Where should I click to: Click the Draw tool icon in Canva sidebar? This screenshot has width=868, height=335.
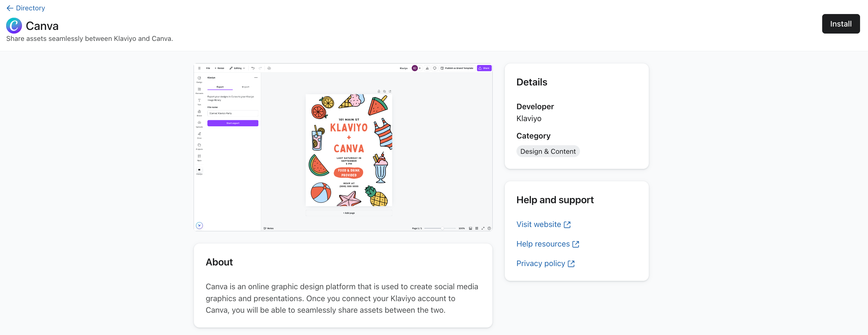point(199,134)
